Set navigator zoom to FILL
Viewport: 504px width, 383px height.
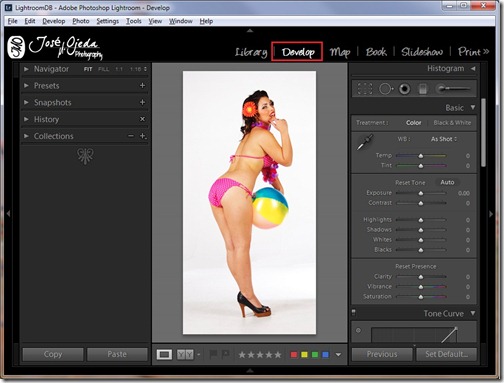[x=103, y=69]
